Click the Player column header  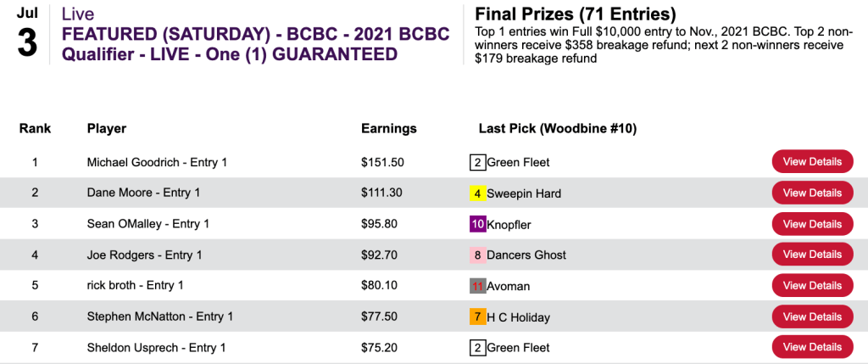[107, 129]
